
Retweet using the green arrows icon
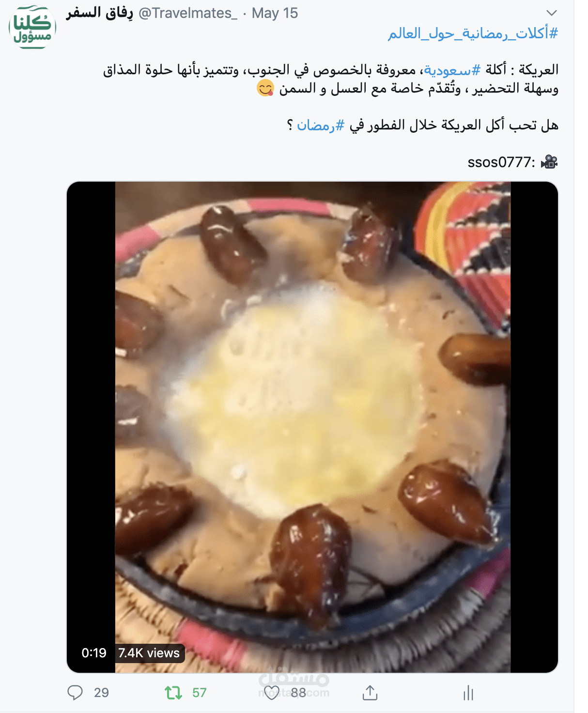tap(173, 693)
